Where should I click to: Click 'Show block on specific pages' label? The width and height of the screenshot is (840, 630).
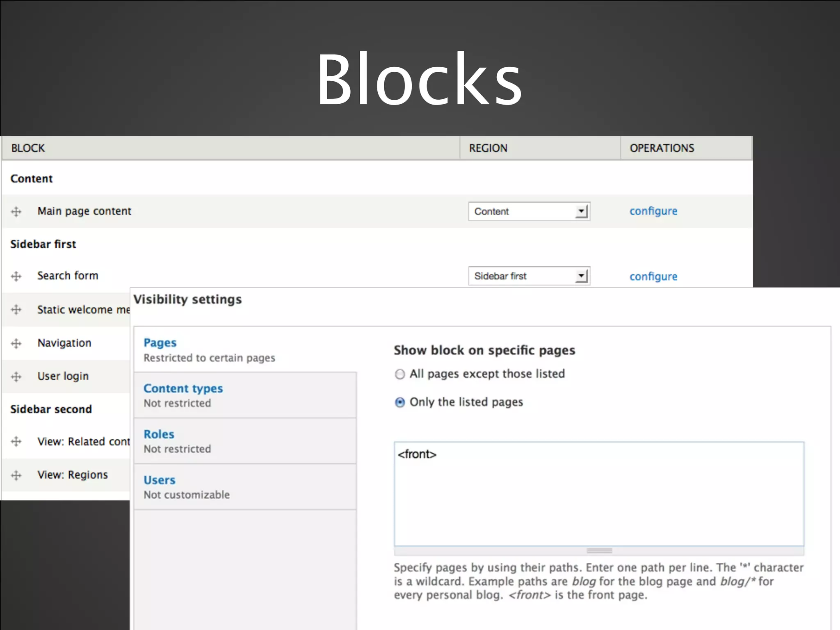click(x=484, y=350)
